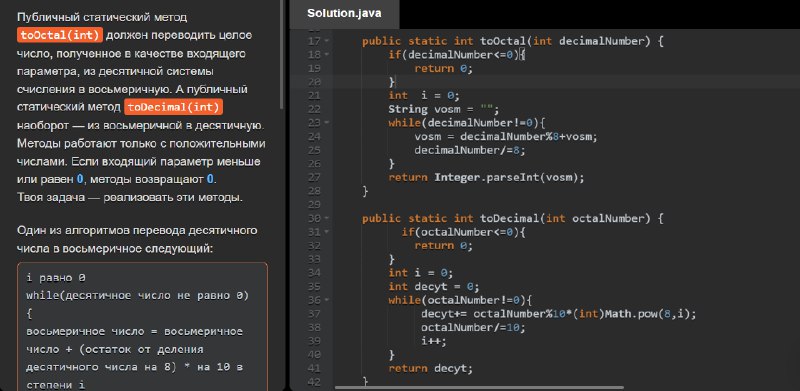Click the 'while(decimalNumber!=0){' code line
Viewport: 800px width, 391px height.
[x=467, y=123]
